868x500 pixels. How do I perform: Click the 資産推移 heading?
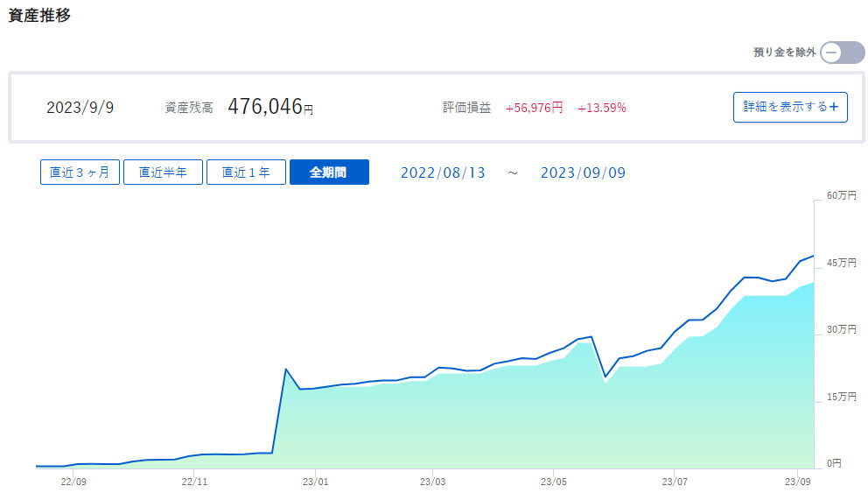coord(39,16)
